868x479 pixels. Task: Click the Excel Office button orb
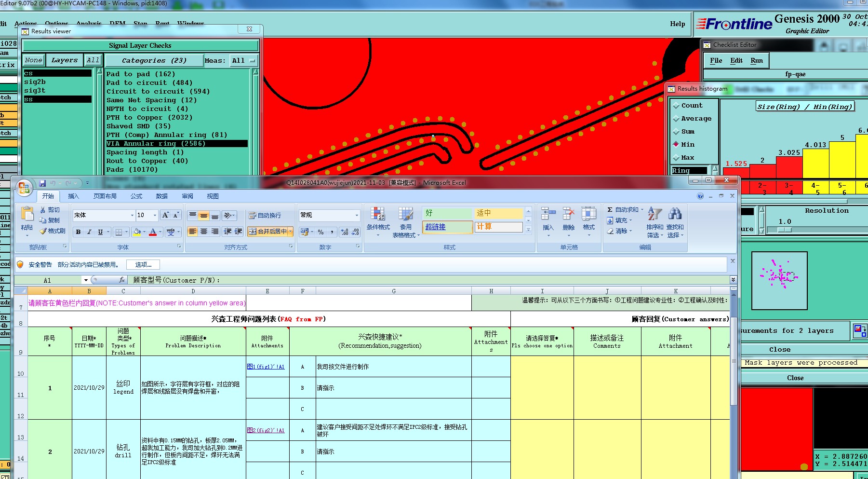(x=24, y=187)
